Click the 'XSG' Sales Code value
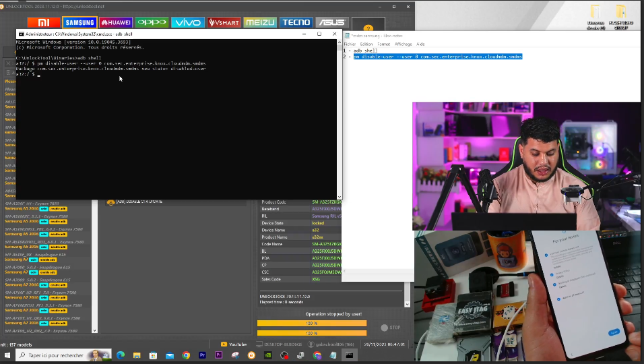644x364 pixels. point(316,279)
